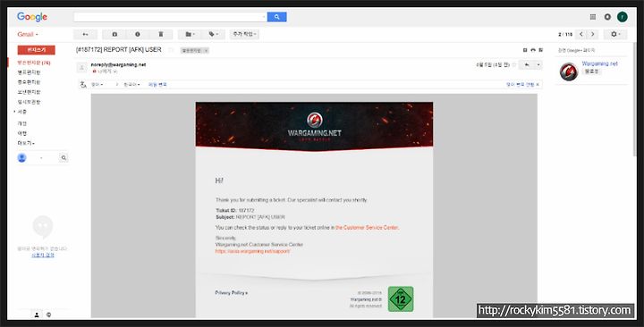Report this email as spam
Viewport: 644px width, 327px height.
click(138, 35)
